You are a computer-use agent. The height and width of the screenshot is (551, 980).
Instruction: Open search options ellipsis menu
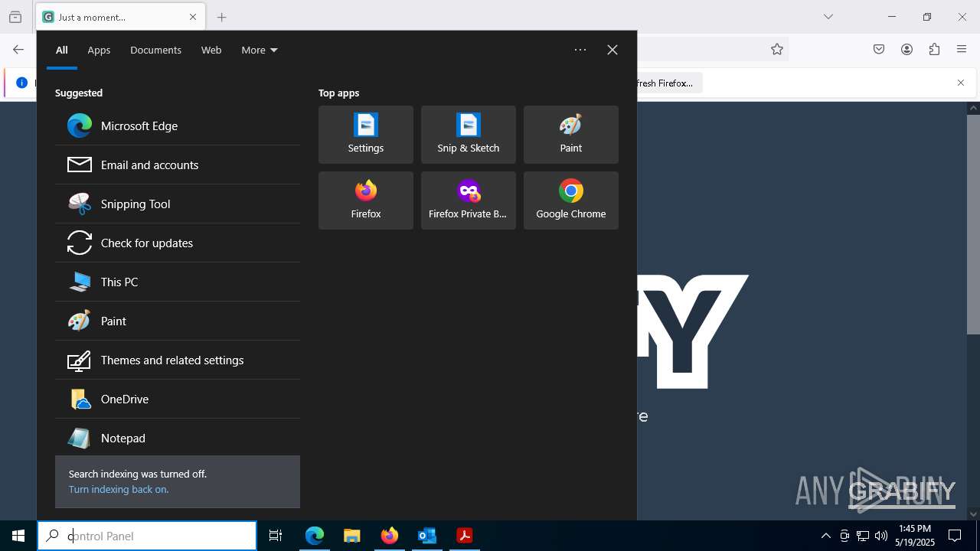point(580,50)
